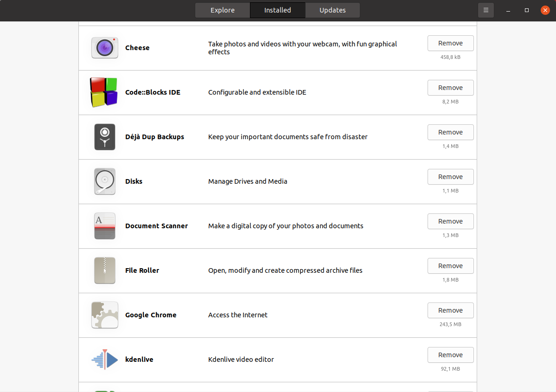Screen dimensions: 556x392
Task: Click the Document Scanner description text
Action: tap(286, 226)
